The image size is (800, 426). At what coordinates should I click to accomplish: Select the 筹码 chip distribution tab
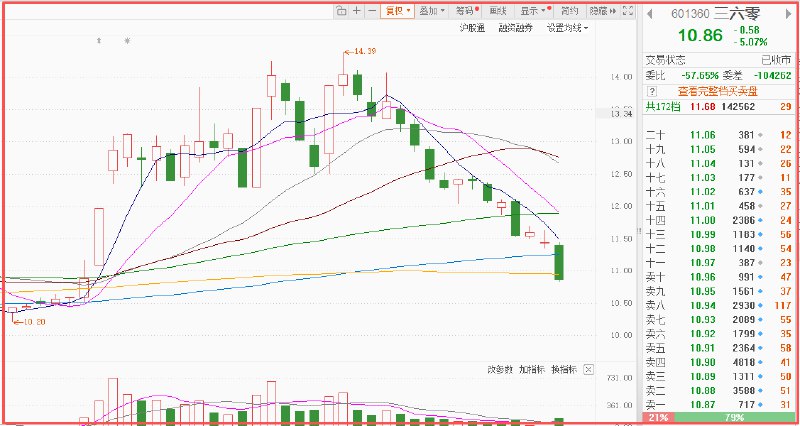pos(467,11)
